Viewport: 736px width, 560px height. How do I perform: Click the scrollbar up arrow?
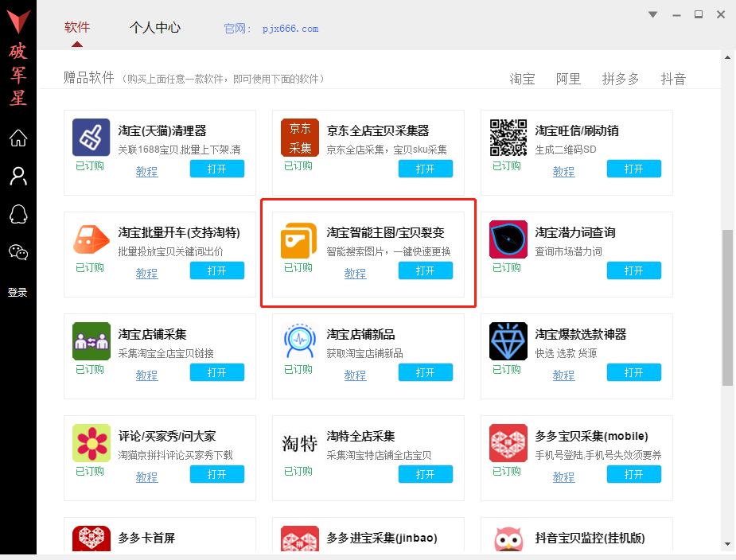727,58
